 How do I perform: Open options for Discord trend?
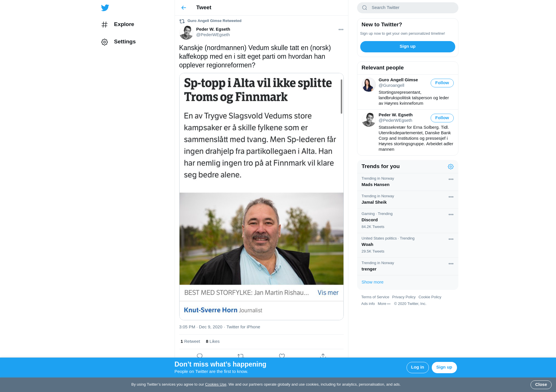[x=451, y=215]
